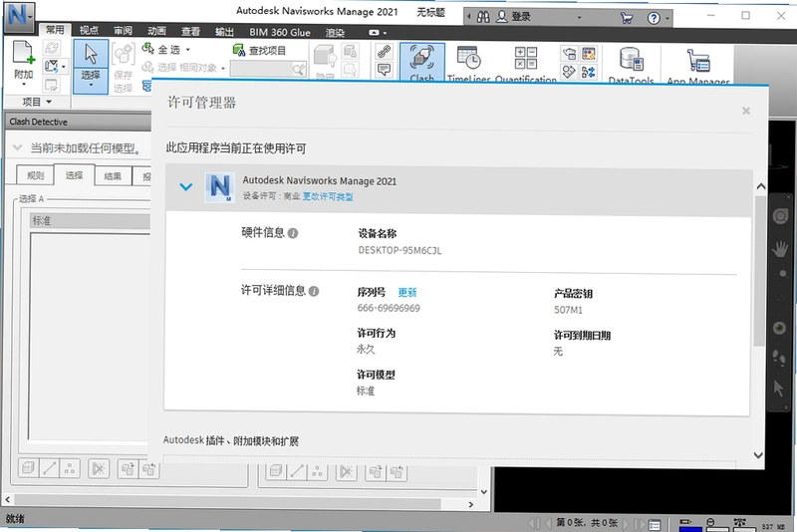Open the Sign In (登录) dropdown
This screenshot has height=532, width=797.
(x=579, y=17)
